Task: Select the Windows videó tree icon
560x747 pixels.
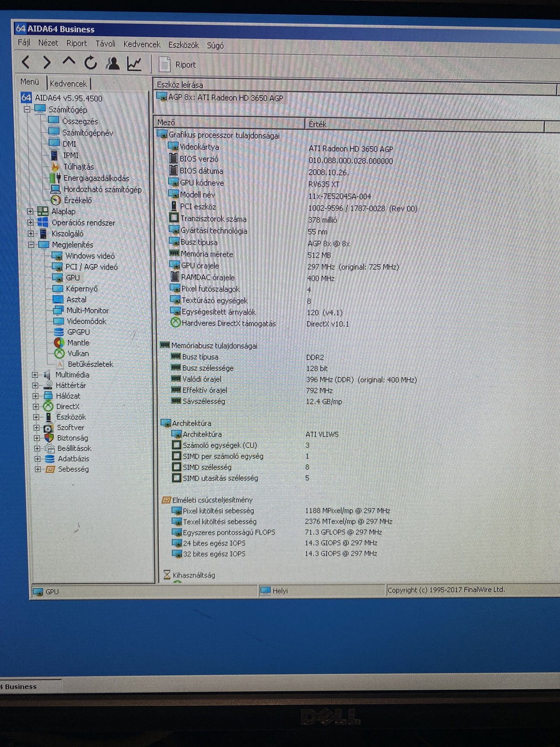Action: tap(57, 256)
